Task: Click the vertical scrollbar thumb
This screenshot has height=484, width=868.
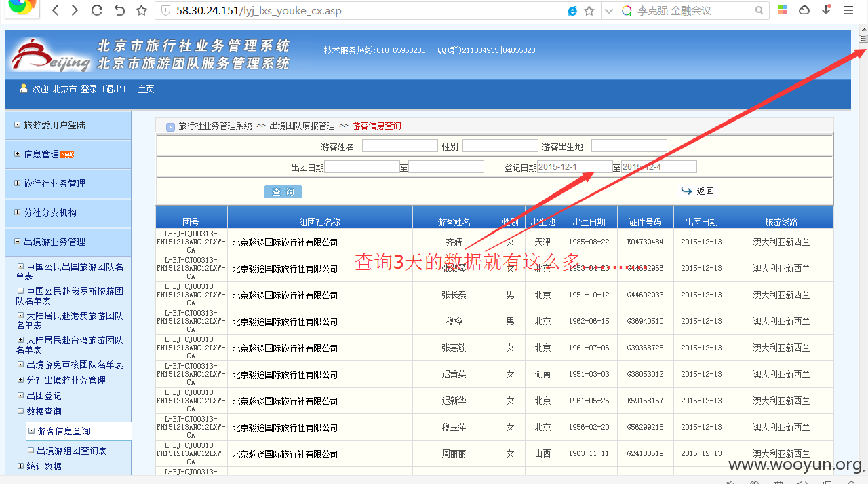Action: click(x=863, y=39)
